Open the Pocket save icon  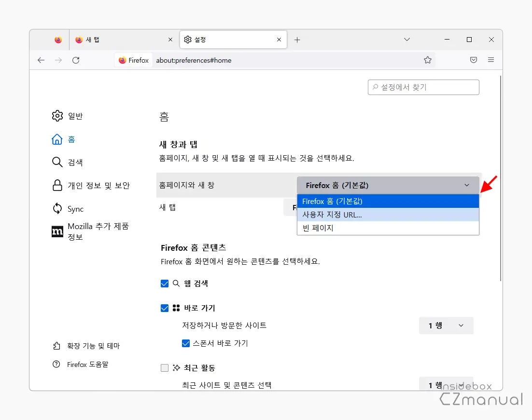pos(474,60)
